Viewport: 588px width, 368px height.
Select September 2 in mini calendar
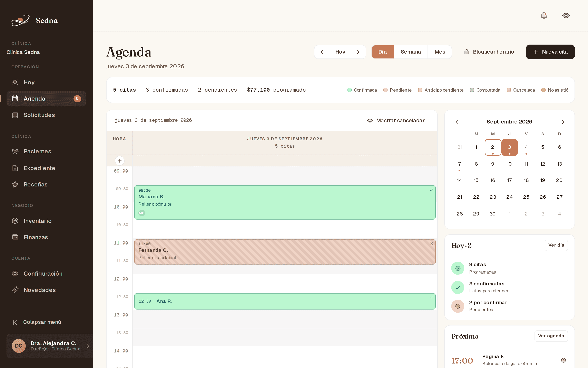(493, 147)
